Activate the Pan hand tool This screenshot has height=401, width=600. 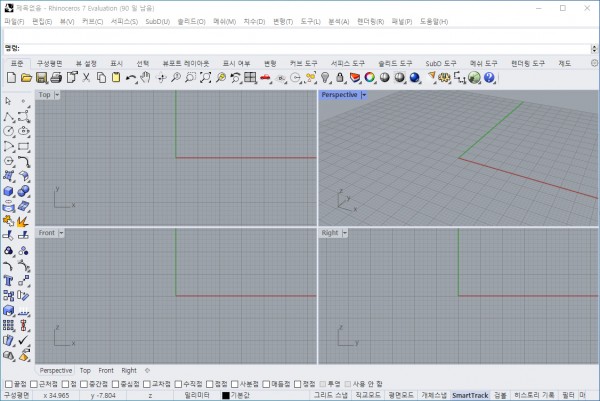tap(145, 78)
